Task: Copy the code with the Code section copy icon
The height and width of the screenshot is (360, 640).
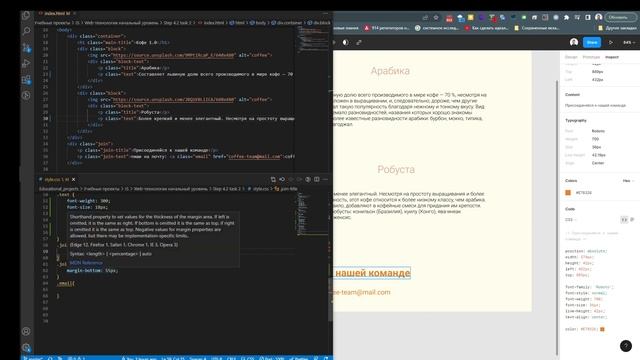Action: click(632, 220)
